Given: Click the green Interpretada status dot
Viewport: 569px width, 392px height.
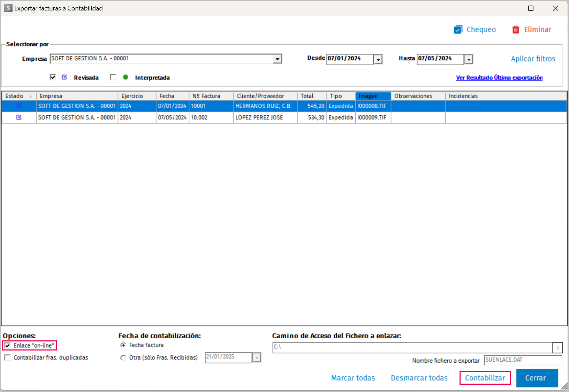Looking at the screenshot, I should 126,77.
